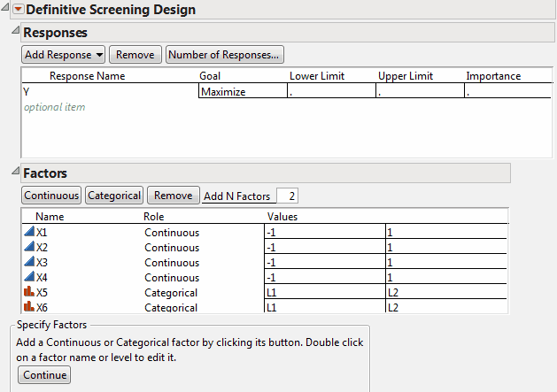Collapse the Definitive Screening Design outline

tap(6, 9)
